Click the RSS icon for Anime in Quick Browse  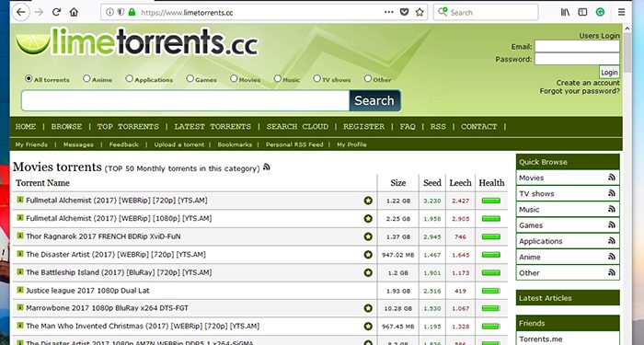(612, 257)
